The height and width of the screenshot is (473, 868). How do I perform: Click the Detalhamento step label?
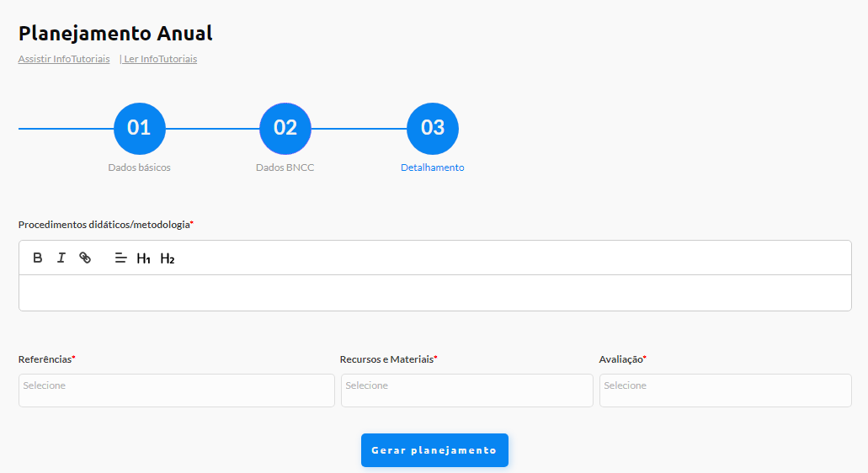coord(433,167)
